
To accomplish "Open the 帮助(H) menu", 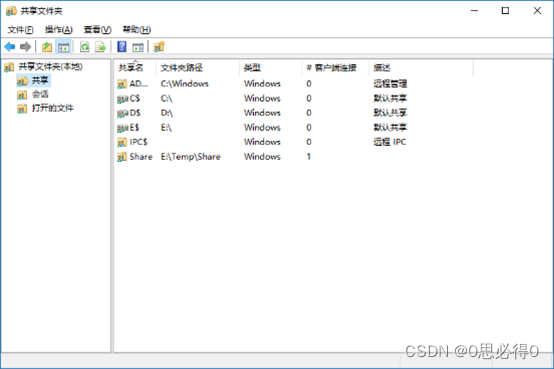I will tap(137, 30).
